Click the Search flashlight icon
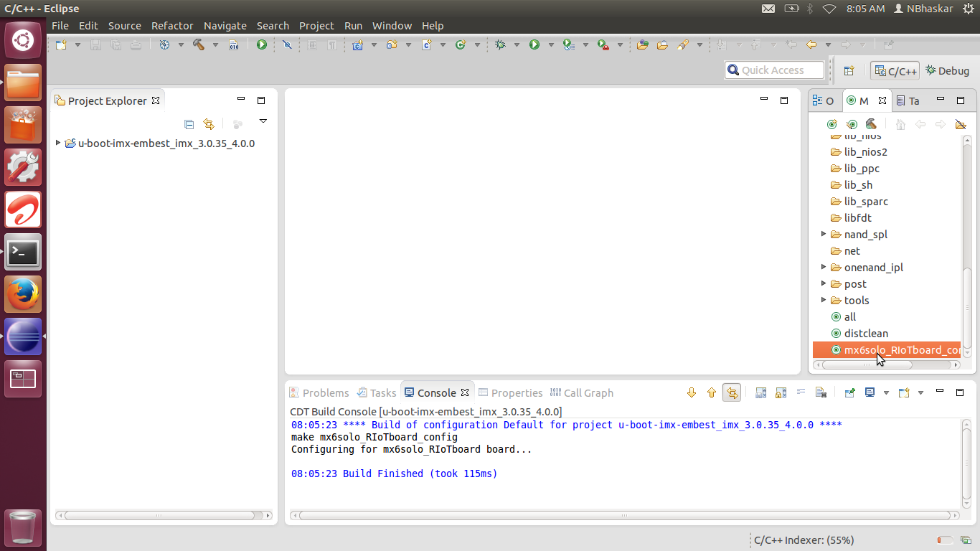 pos(682,44)
